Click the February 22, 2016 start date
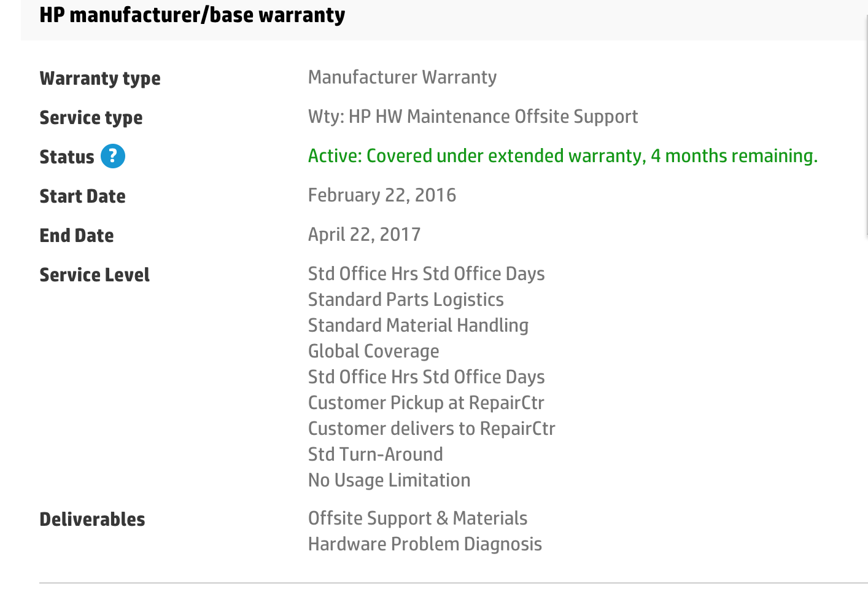Image resolution: width=868 pixels, height=602 pixels. (x=382, y=195)
